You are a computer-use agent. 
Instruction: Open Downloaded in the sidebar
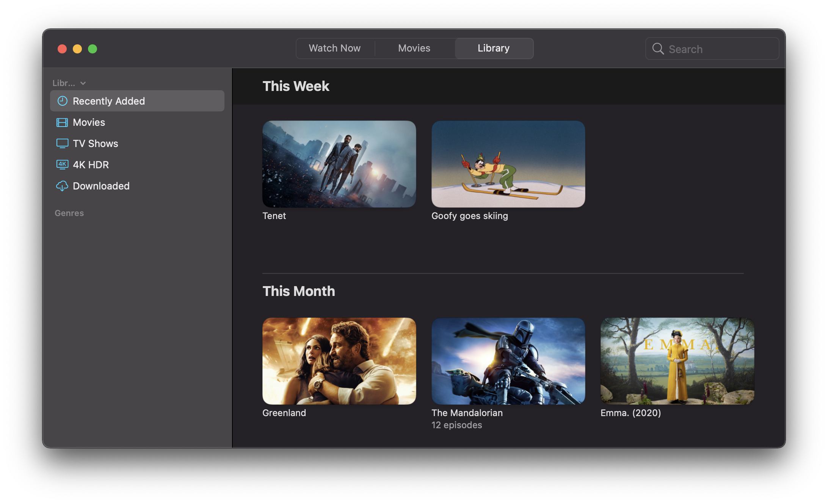pyautogui.click(x=137, y=186)
